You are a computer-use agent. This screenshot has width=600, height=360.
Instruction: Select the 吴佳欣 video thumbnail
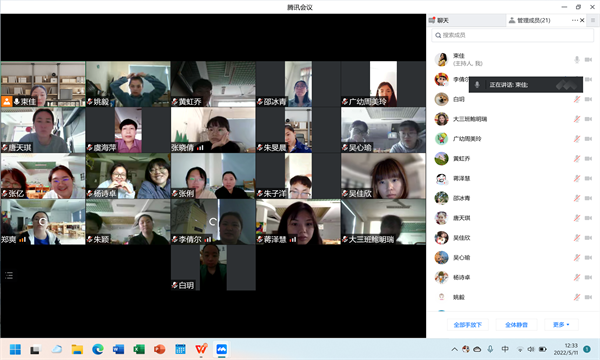[x=383, y=176]
